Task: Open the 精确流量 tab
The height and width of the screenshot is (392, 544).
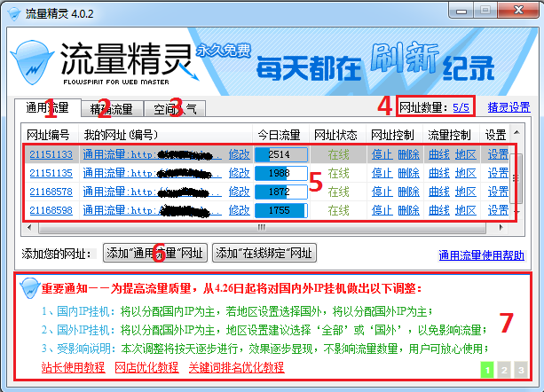Action: point(112,109)
